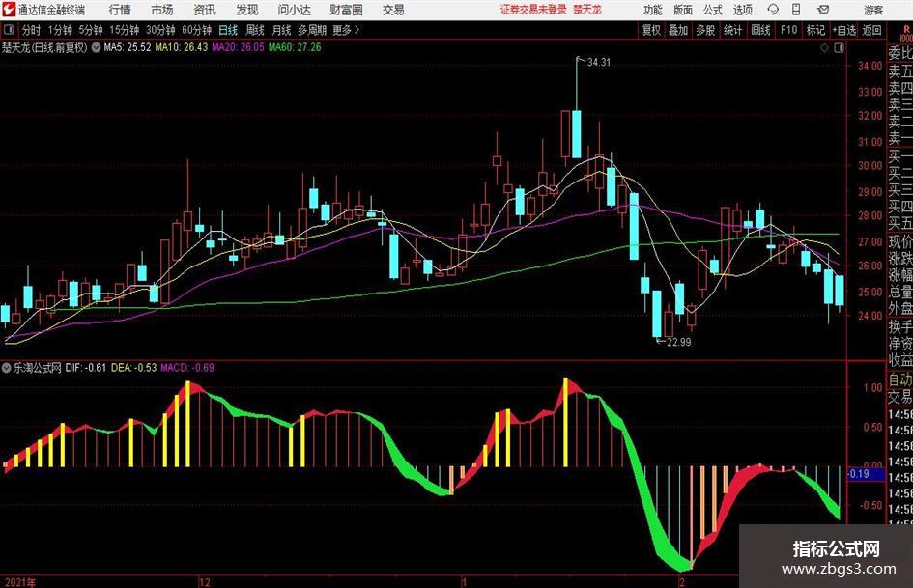Open the 发现 menu
This screenshot has width=913, height=588.
[x=247, y=10]
